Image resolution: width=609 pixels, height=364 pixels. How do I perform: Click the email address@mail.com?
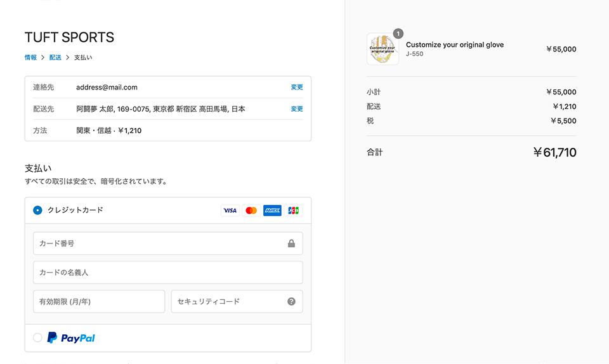(x=107, y=88)
